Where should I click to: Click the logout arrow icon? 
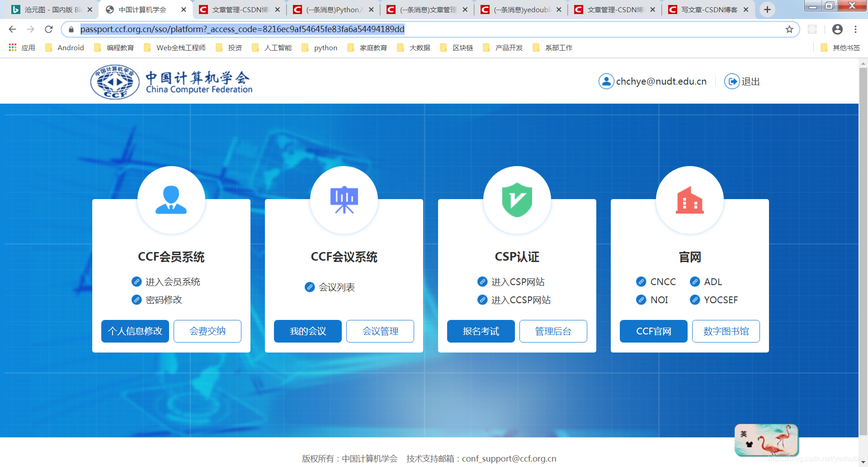pyautogui.click(x=732, y=81)
